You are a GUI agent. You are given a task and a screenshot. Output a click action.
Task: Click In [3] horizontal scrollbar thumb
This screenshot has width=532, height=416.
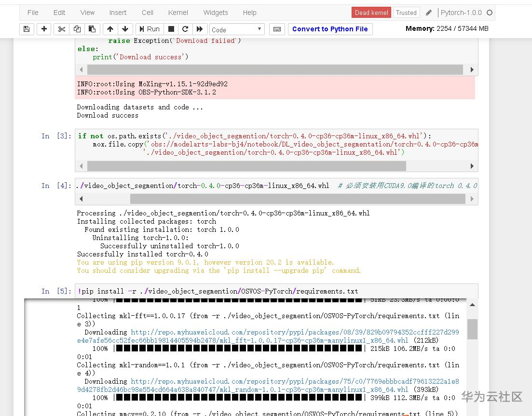246,166
